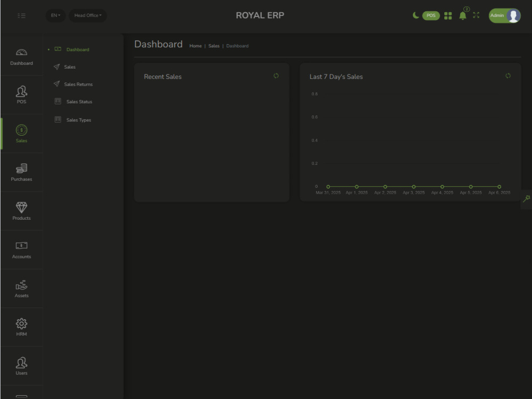Open Users module in sidebar
532x399 pixels.
pyautogui.click(x=21, y=366)
